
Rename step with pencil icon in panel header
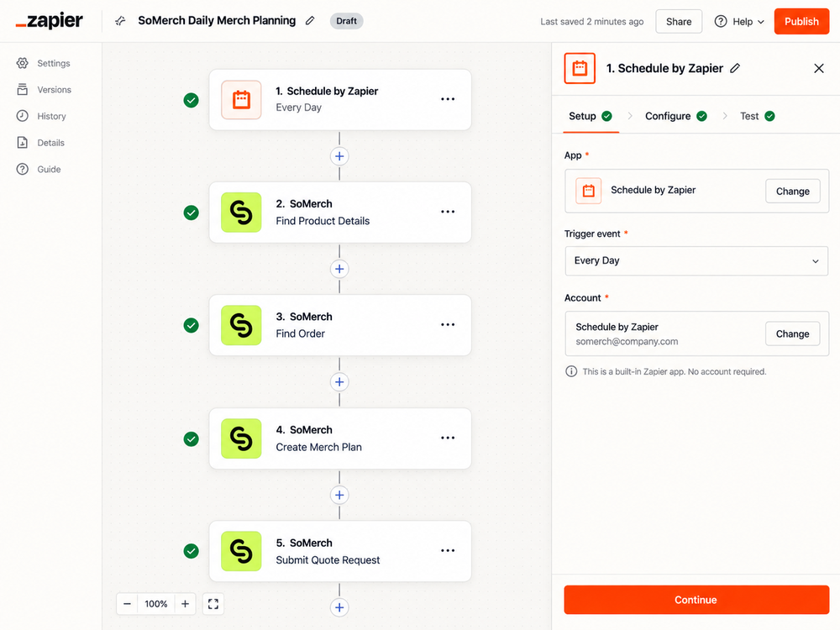[735, 68]
